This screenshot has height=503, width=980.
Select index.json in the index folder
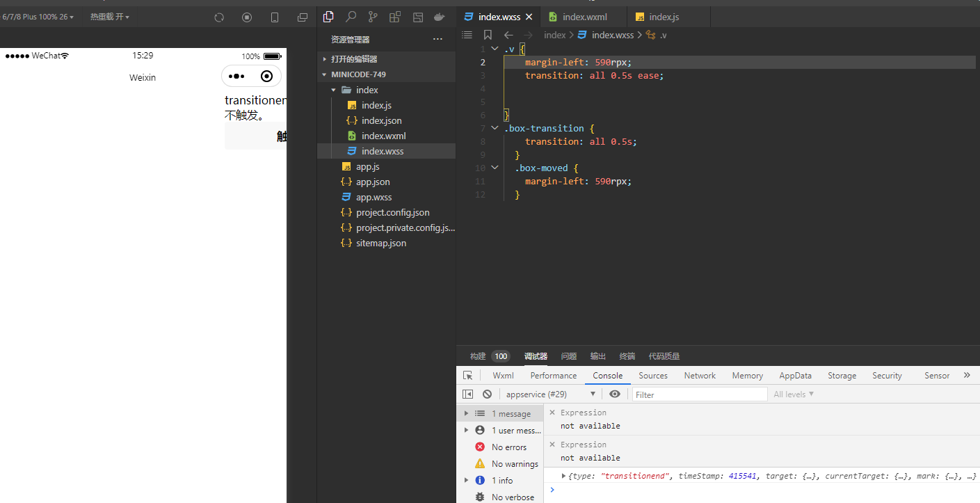click(x=382, y=120)
